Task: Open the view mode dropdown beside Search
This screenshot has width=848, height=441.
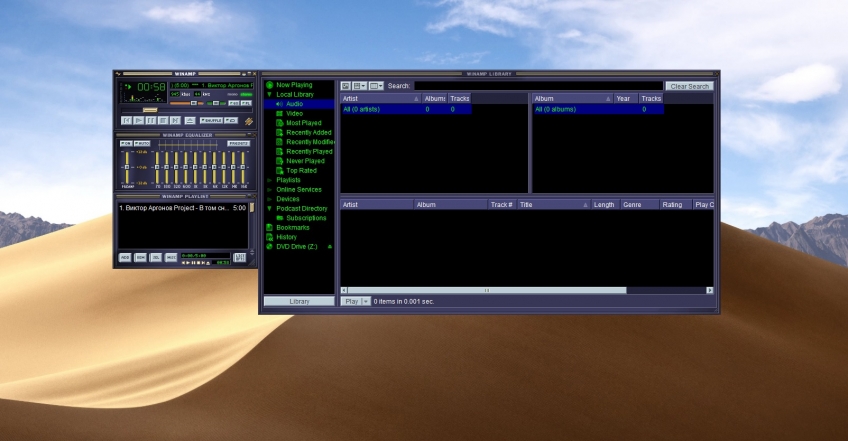Action: pyautogui.click(x=376, y=86)
